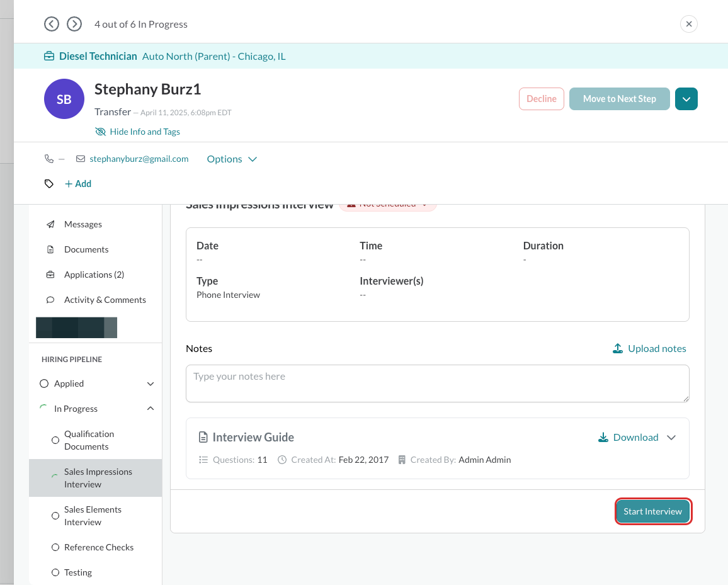Open the Not Scheduled status dropdown
The width and height of the screenshot is (728, 585).
tap(388, 206)
